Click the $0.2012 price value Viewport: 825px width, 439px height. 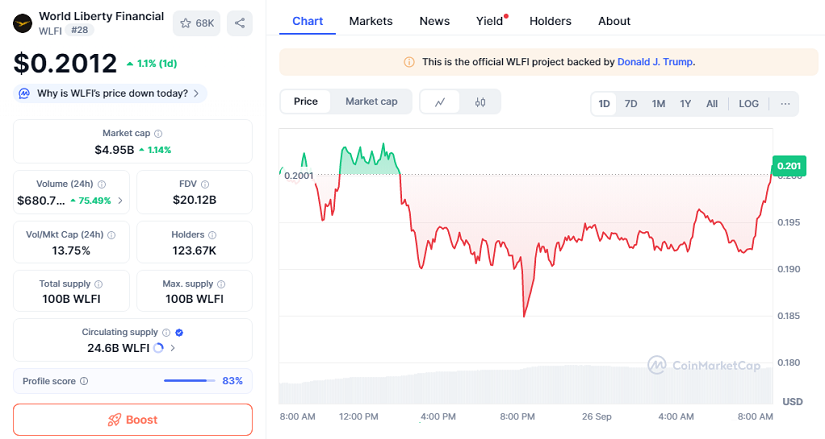65,64
